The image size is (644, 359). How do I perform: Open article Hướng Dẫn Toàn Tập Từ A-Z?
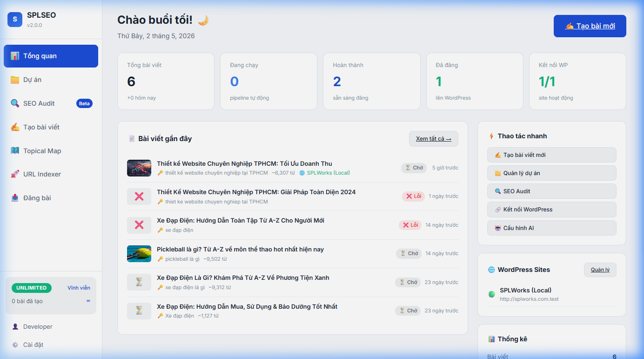241,220
